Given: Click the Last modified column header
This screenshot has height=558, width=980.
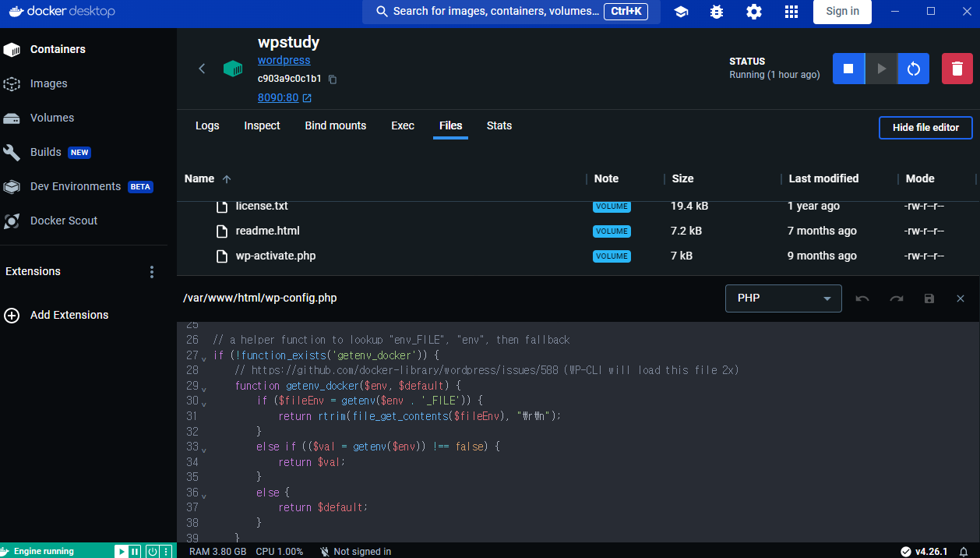Looking at the screenshot, I should pos(823,178).
